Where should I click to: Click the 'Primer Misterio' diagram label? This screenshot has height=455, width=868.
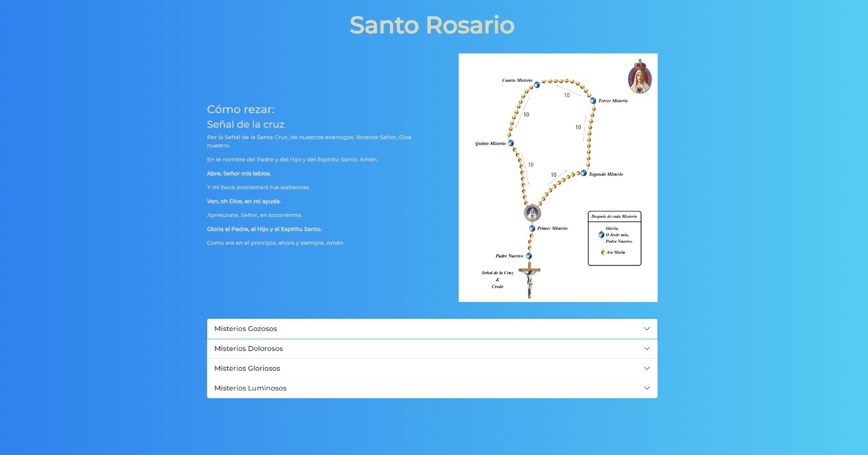point(553,228)
